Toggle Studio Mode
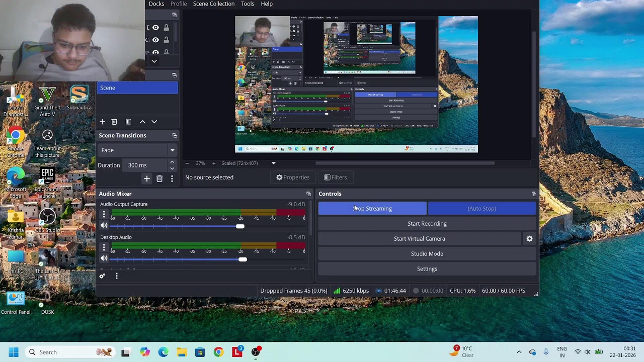Screen dimensions: 644x362 pyautogui.click(x=427, y=254)
